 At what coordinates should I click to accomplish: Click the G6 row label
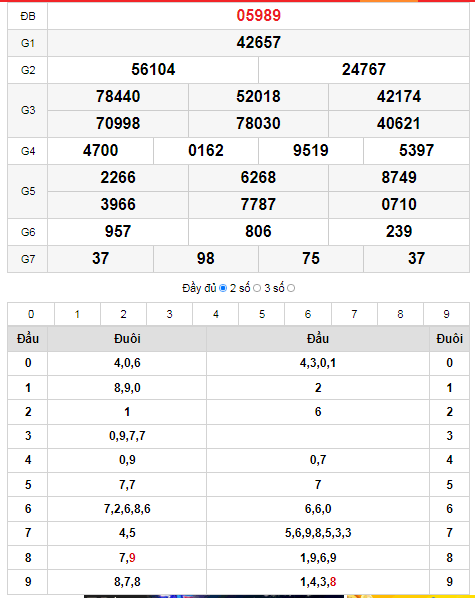[28, 233]
